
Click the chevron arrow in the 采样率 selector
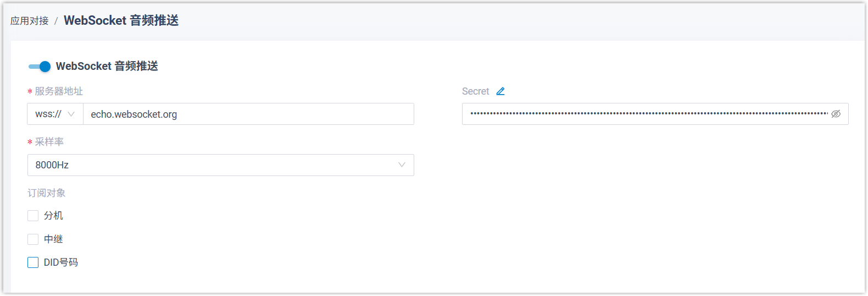tap(402, 165)
